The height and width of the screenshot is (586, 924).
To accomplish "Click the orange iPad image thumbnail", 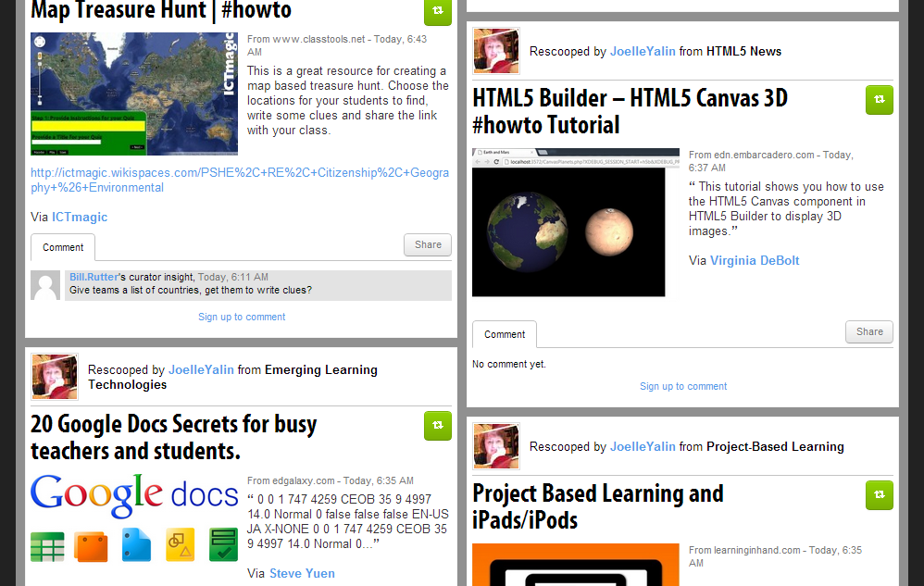I will [575, 564].
